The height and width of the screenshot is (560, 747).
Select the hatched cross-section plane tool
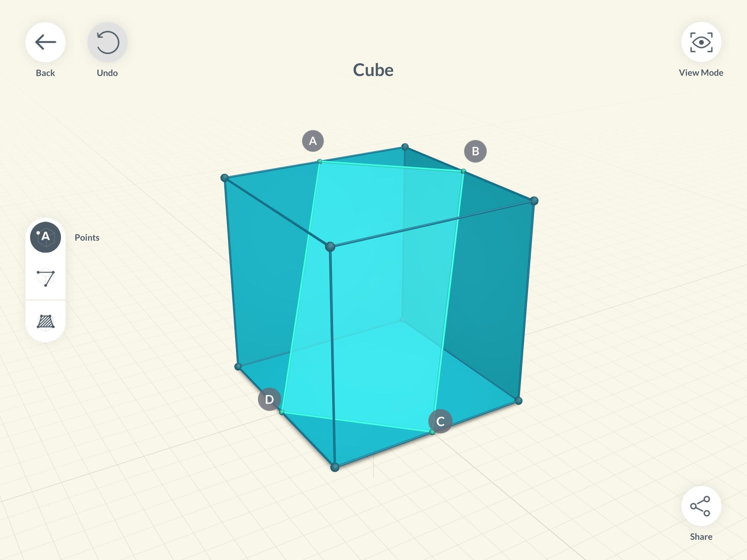[x=46, y=322]
